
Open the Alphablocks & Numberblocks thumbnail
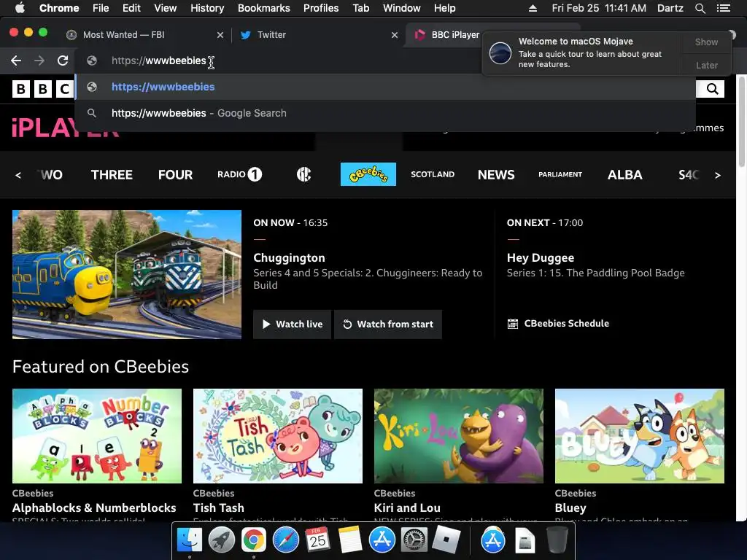point(97,436)
